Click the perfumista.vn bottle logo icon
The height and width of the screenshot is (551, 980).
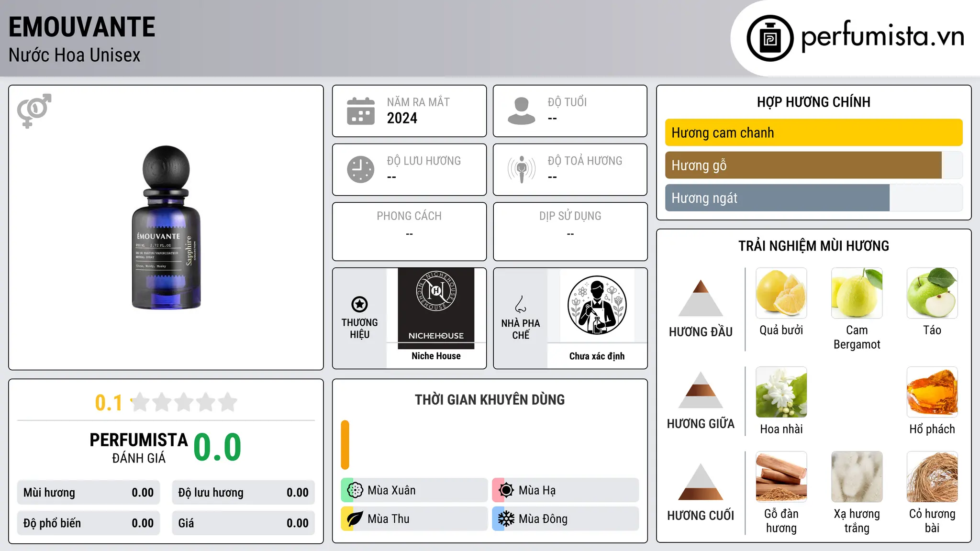770,38
